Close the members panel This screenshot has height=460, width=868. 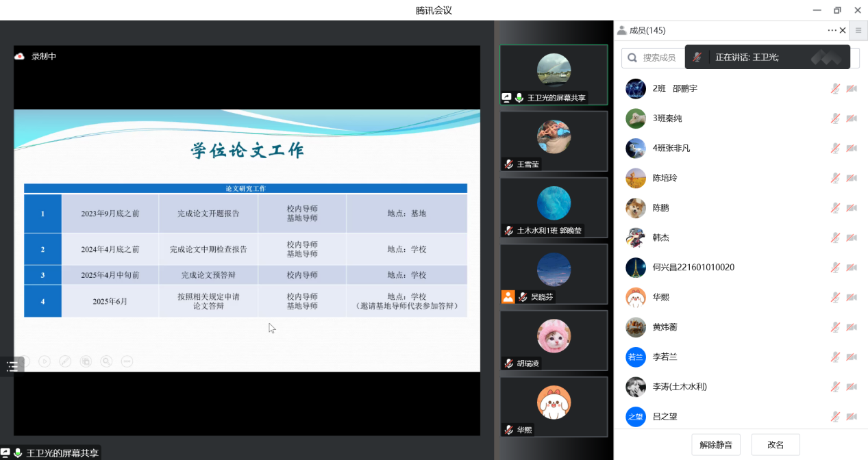tap(843, 30)
